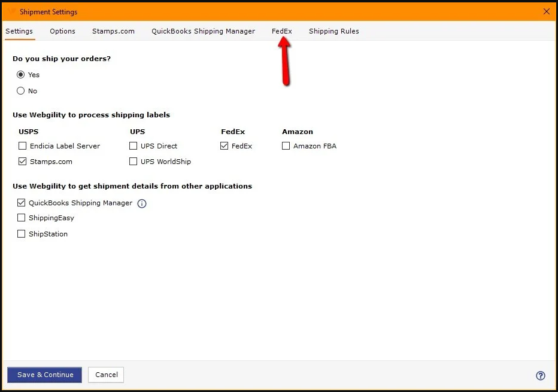This screenshot has width=558, height=392.
Task: Uncheck the Stamps.com checkbox
Action: coord(23,162)
